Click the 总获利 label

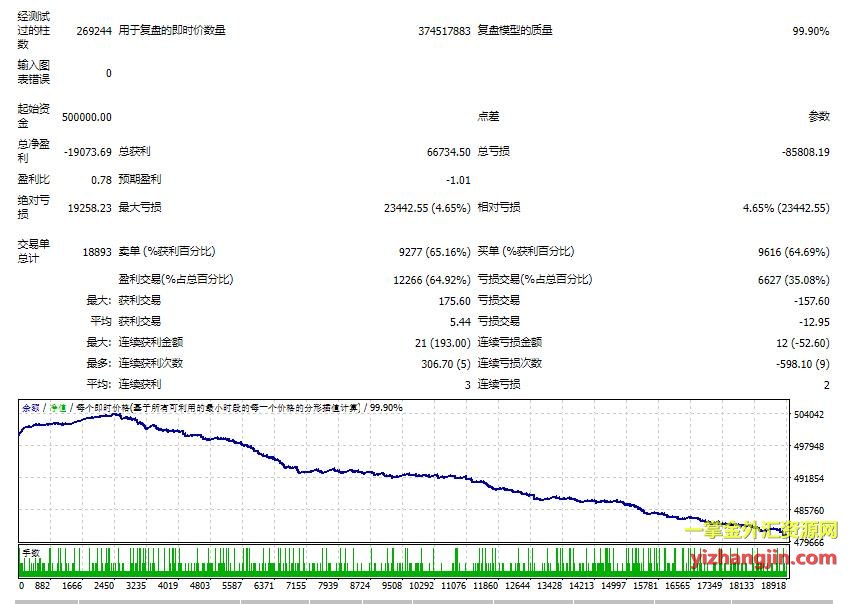click(x=134, y=152)
